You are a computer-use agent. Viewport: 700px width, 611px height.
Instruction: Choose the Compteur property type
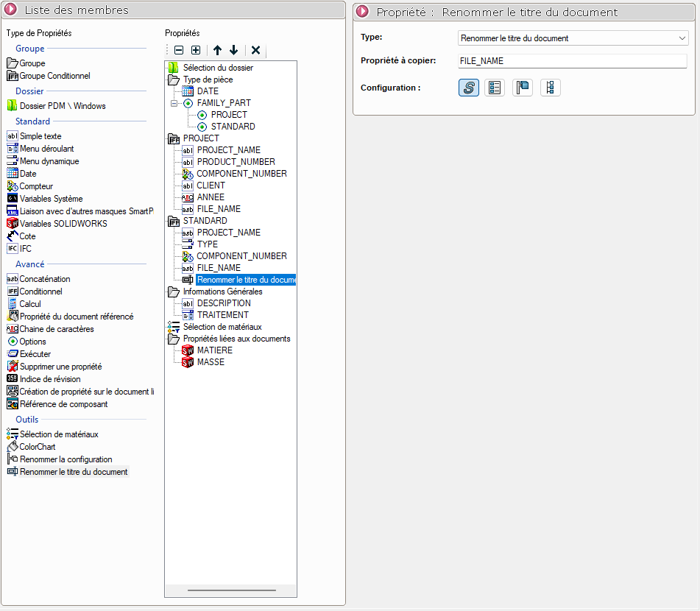tap(36, 186)
